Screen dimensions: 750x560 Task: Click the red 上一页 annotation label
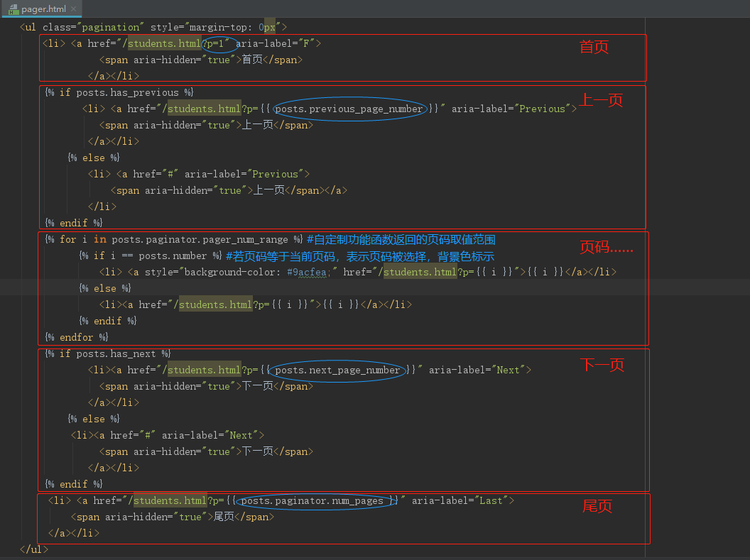(x=600, y=100)
